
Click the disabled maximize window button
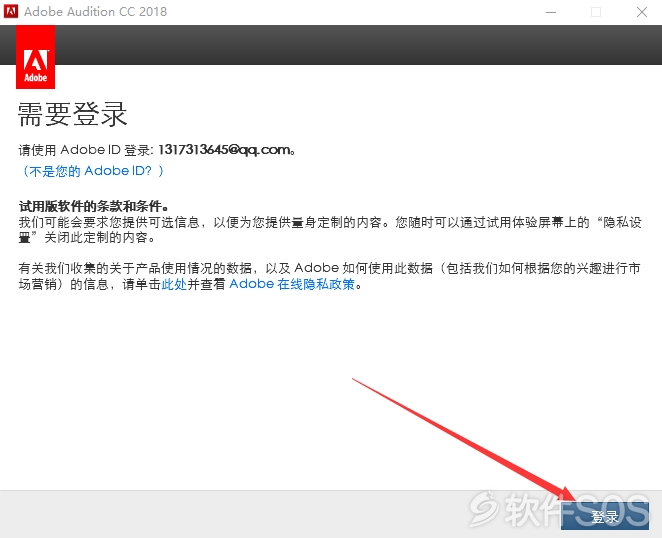pos(596,12)
